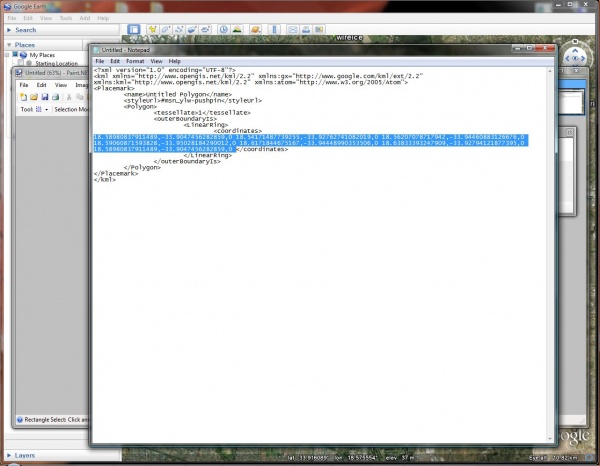Viewport: 600px width, 466px height.
Task: Click the Notepad scrollbar down arrow
Action: (550, 438)
